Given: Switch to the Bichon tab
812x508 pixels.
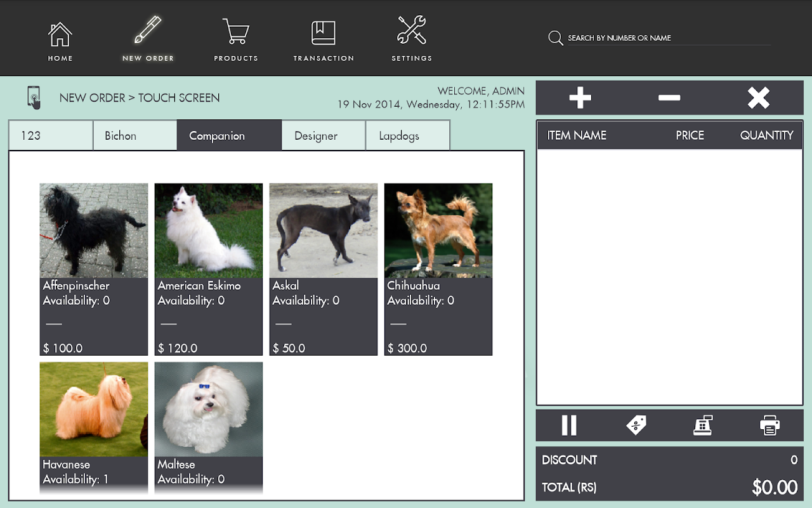Looking at the screenshot, I should coord(135,135).
